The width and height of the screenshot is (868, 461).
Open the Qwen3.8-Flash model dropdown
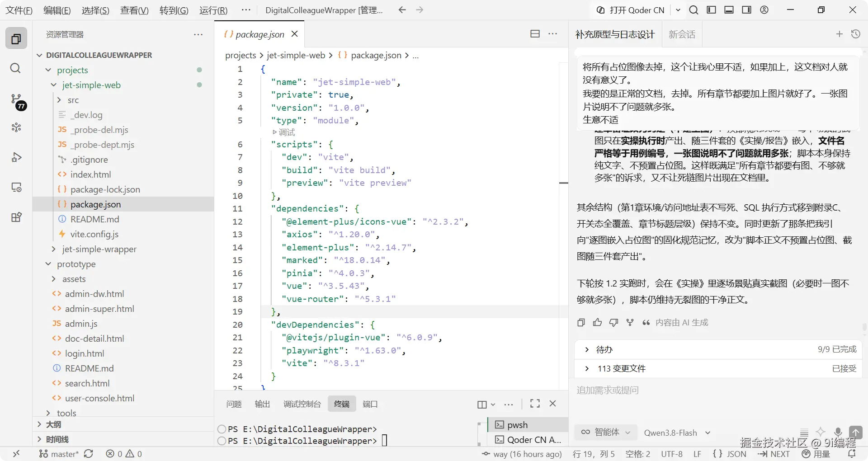677,433
